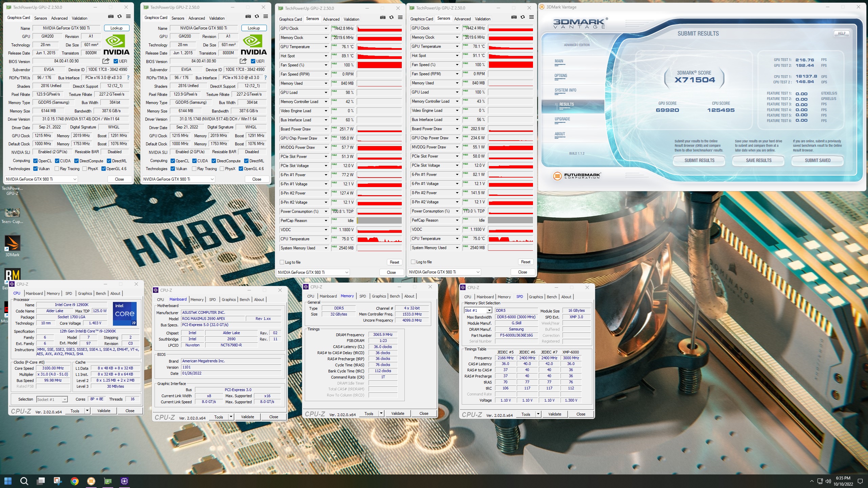
Task: Open hamburger menu in first GPU-Z window
Action: 128,17
